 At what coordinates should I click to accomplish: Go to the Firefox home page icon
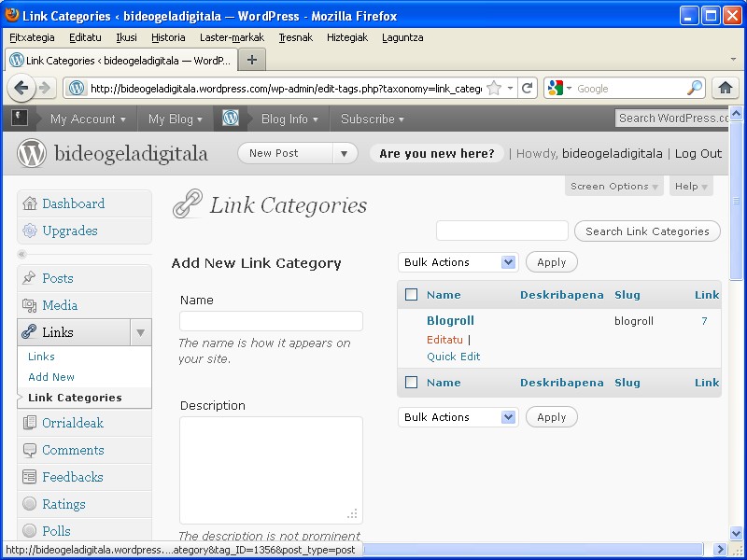click(726, 88)
